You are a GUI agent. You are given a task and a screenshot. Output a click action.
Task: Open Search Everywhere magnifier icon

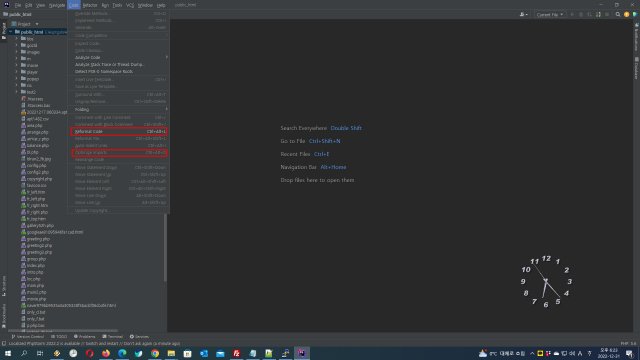tap(618, 14)
